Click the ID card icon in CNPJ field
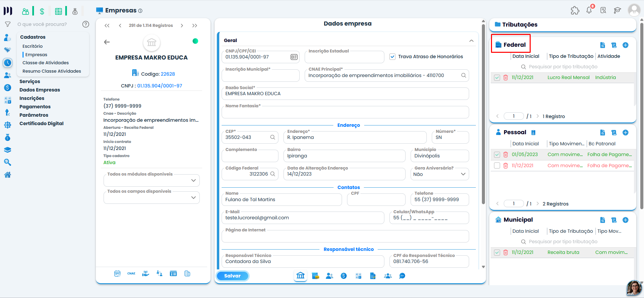 click(294, 57)
